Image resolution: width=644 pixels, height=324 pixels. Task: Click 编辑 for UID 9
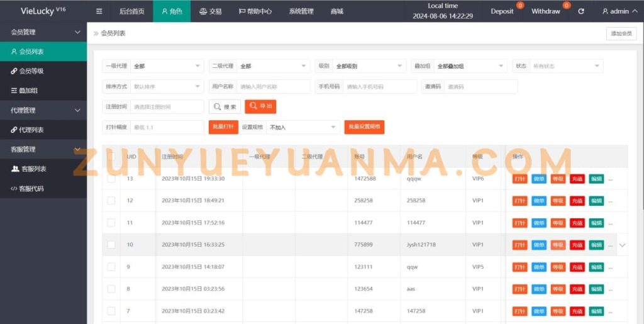596,267
